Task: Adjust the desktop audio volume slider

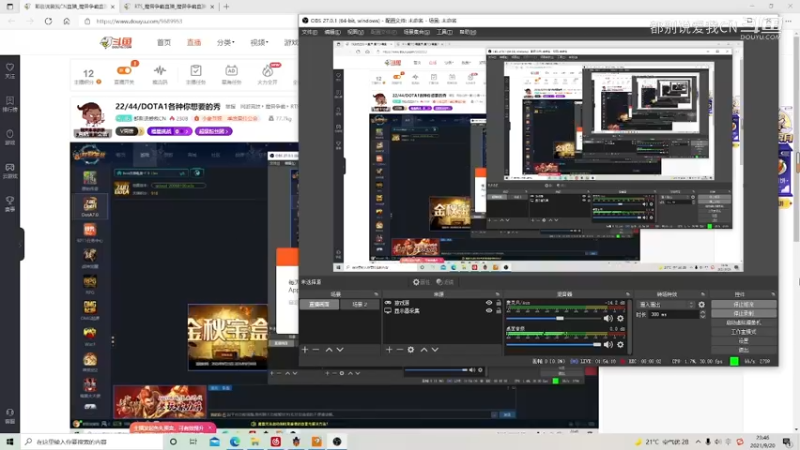Action: click(x=554, y=345)
